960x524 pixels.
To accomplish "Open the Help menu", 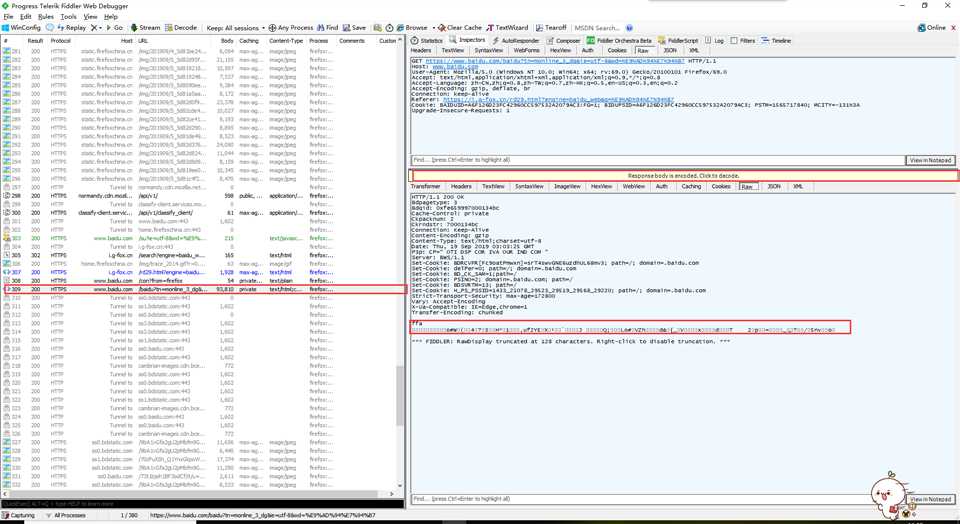I will pyautogui.click(x=111, y=17).
